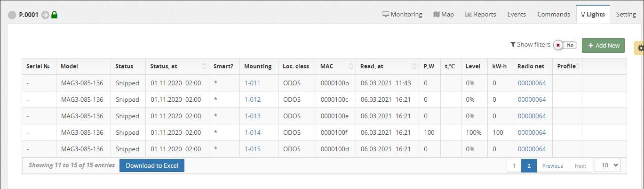Switch to the Monitoring tab

coord(402,14)
